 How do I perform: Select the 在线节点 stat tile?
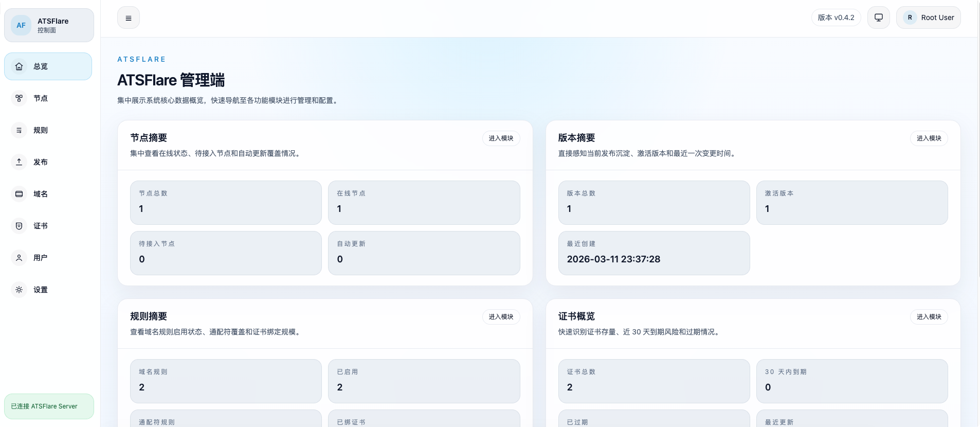(424, 203)
